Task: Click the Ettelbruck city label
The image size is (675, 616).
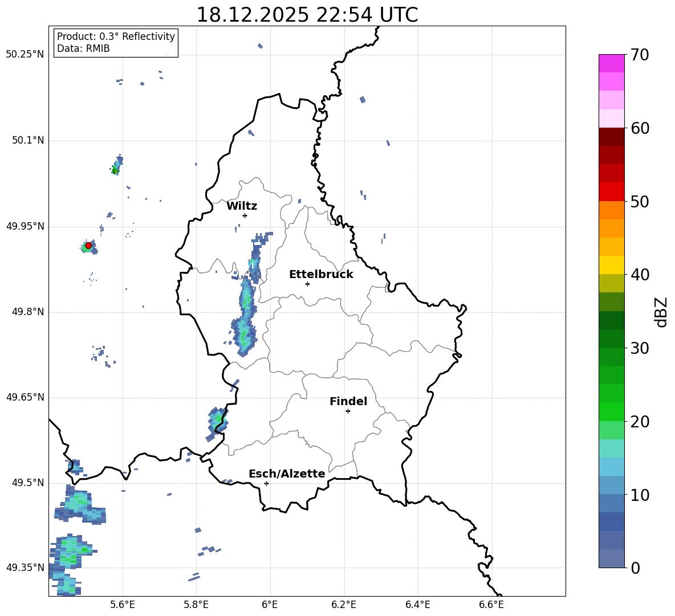Action: coord(321,275)
